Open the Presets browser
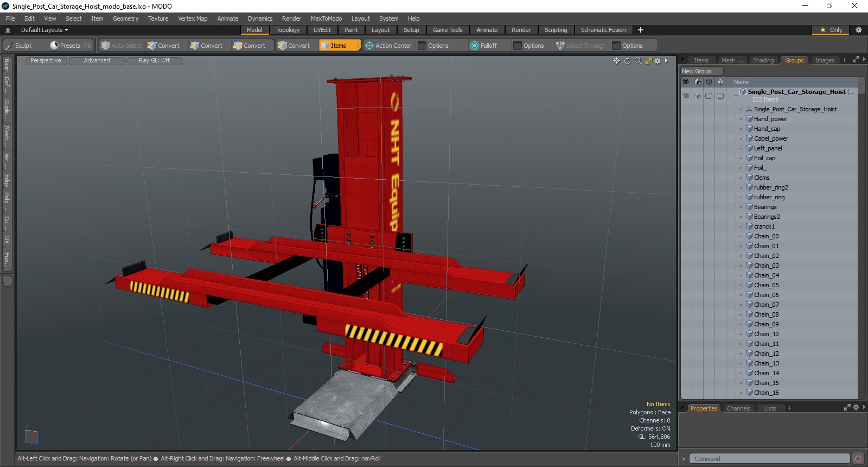 point(70,46)
